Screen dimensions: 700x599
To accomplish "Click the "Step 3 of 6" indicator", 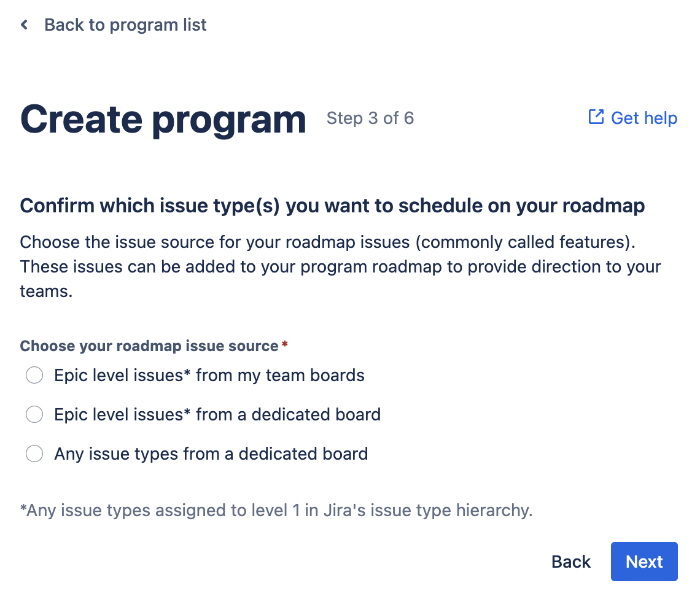I will click(x=370, y=118).
